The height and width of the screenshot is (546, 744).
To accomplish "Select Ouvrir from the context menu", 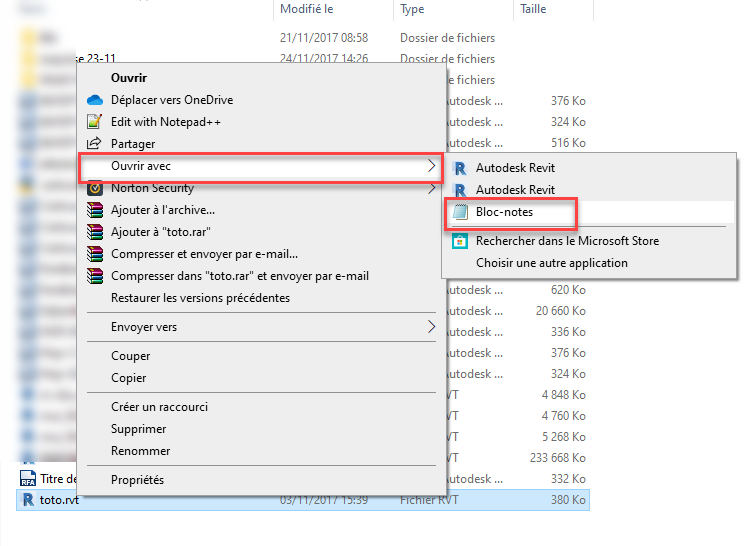I will [129, 78].
